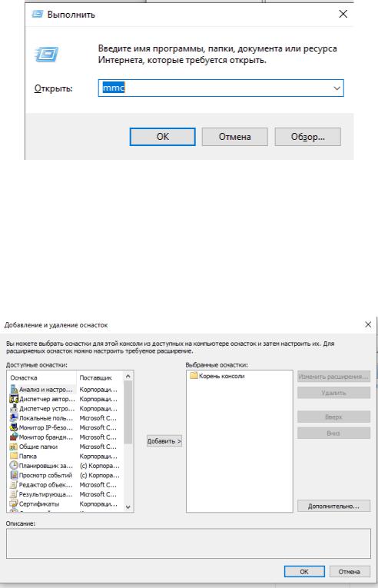Select the Редактор объек… snap-in icon

pyautogui.click(x=14, y=484)
